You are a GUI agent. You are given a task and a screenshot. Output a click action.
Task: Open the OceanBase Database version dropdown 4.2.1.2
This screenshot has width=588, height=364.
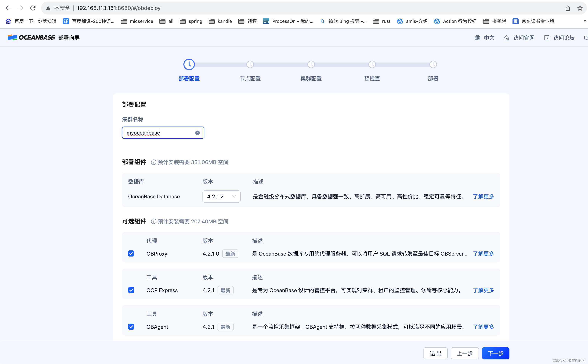(x=221, y=196)
